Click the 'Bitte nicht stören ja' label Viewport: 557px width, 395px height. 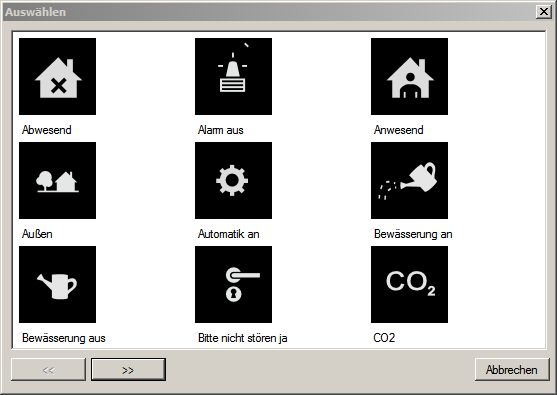coord(243,338)
